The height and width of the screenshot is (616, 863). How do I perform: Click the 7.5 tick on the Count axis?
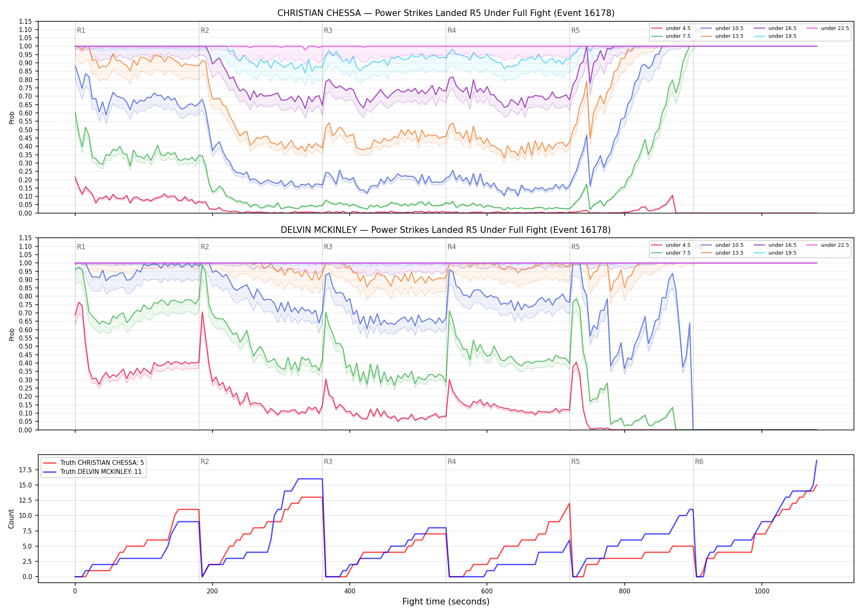pos(27,531)
